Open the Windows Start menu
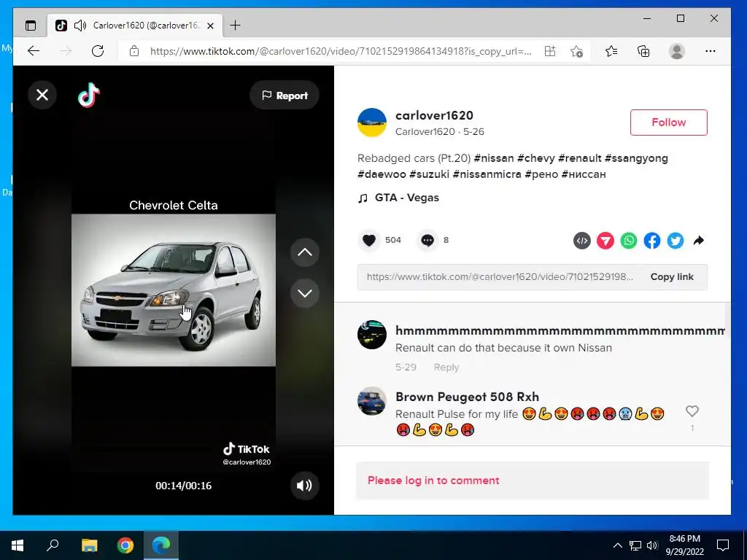This screenshot has width=747, height=560. [x=18, y=545]
